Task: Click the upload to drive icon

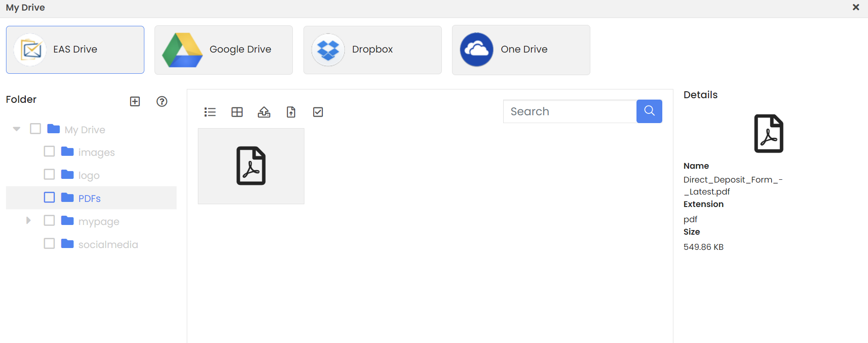Action: pyautogui.click(x=264, y=112)
